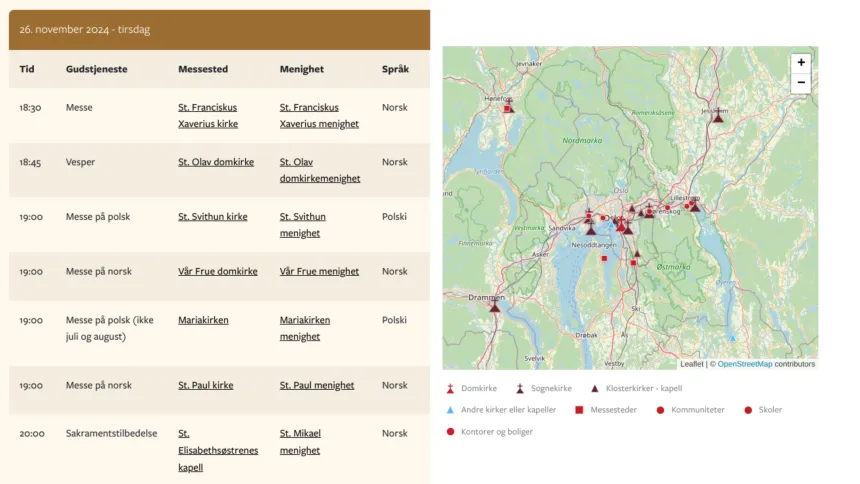
Task: Click the Andre kirker eller kapeller legend label
Action: click(x=508, y=410)
